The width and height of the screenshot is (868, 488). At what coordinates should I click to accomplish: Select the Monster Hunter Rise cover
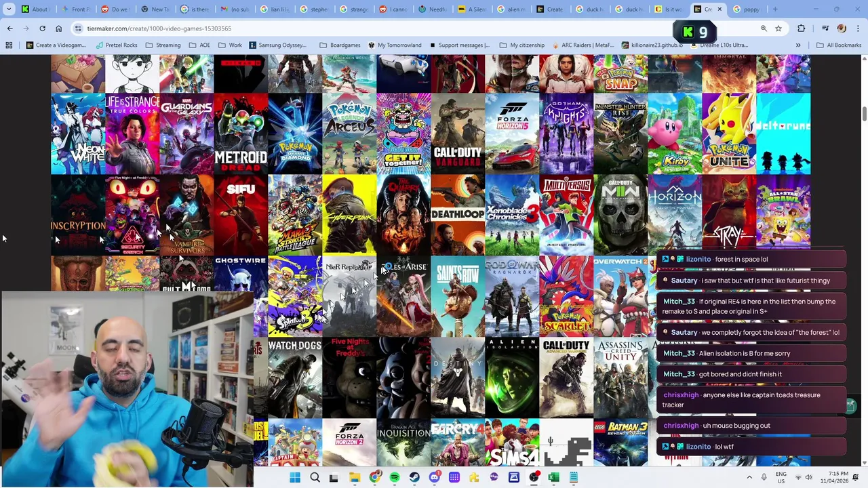[620, 134]
